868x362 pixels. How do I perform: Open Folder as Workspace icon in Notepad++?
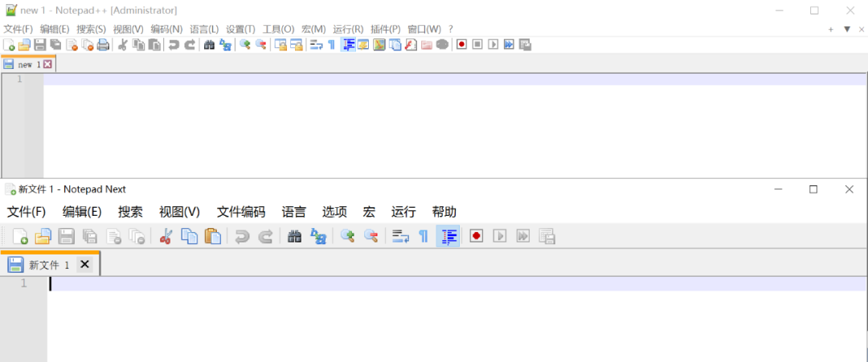426,45
